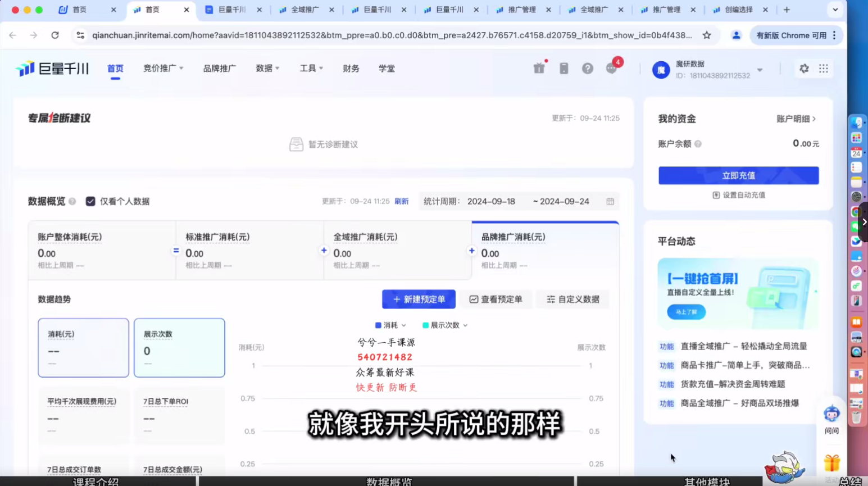Viewport: 868px width, 486px height.
Task: Open message notifications with red badge
Action: [x=612, y=68]
